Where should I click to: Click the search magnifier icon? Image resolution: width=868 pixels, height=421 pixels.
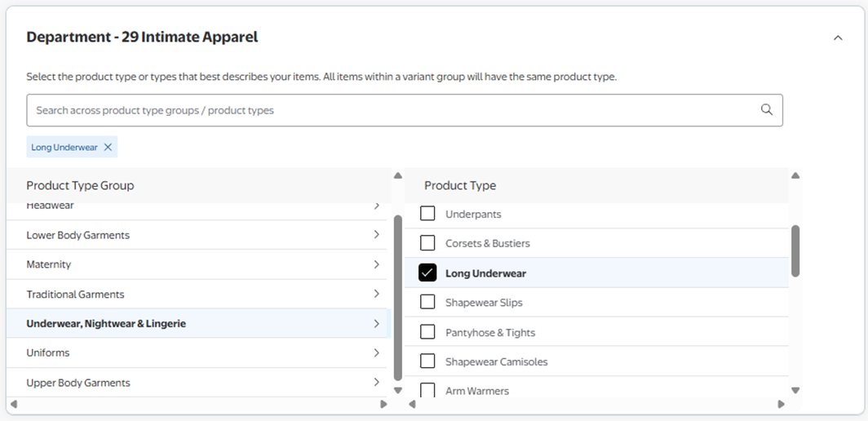(x=766, y=110)
